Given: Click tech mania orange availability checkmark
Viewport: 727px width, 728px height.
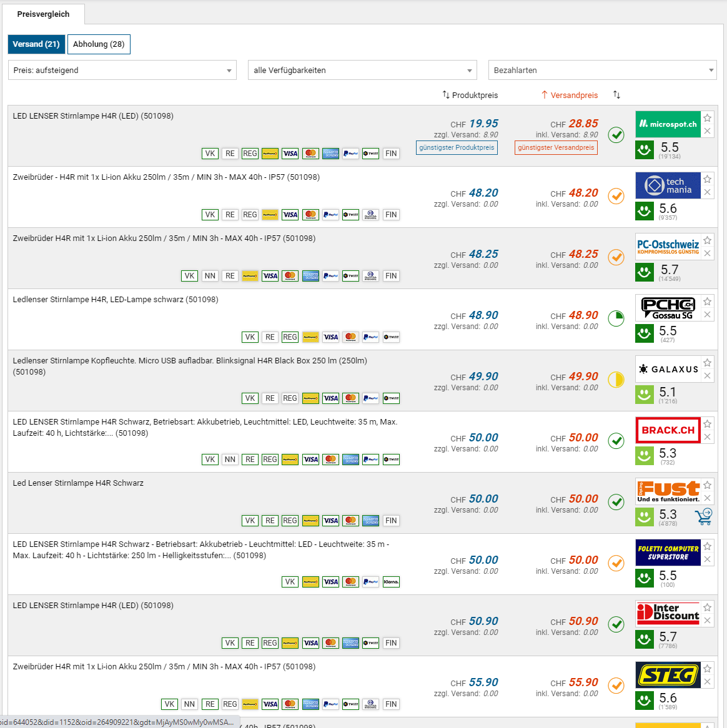Looking at the screenshot, I should [616, 196].
